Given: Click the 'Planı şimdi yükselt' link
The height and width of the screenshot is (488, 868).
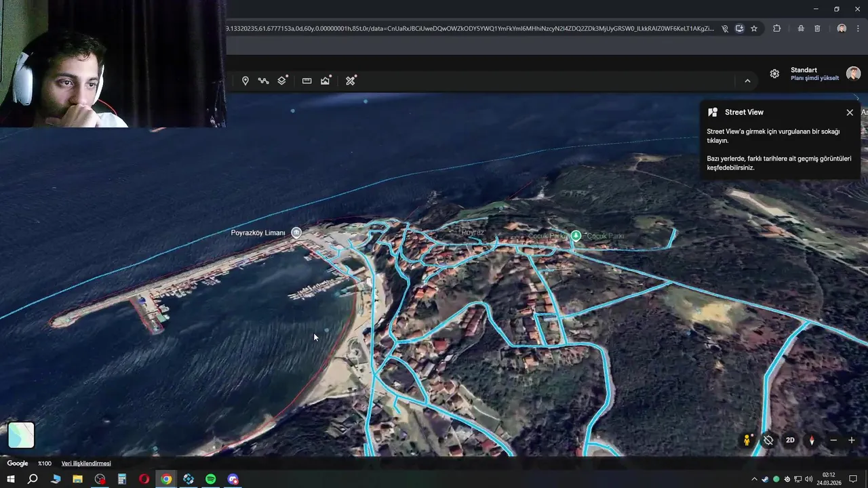Looking at the screenshot, I should (x=814, y=78).
